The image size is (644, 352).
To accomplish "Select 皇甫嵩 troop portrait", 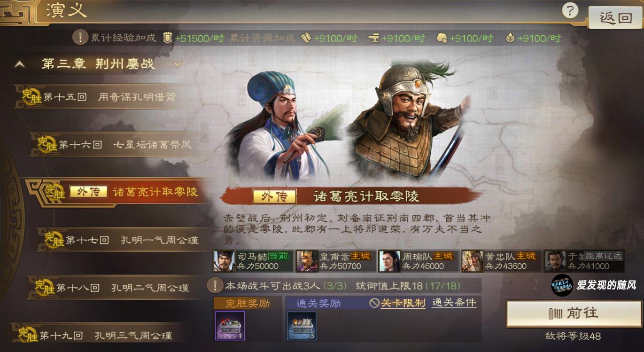I will 307,261.
